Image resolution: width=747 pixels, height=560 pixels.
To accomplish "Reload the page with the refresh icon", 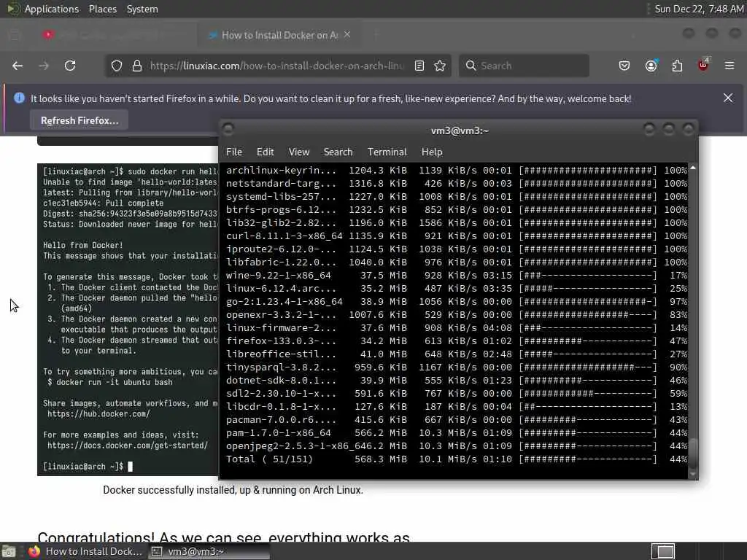I will tap(70, 66).
